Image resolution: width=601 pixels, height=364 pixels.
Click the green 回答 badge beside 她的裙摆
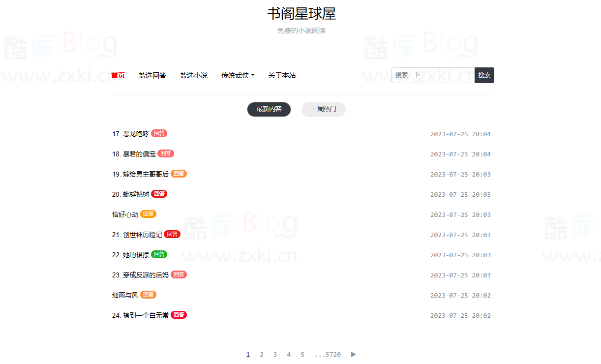(158, 254)
